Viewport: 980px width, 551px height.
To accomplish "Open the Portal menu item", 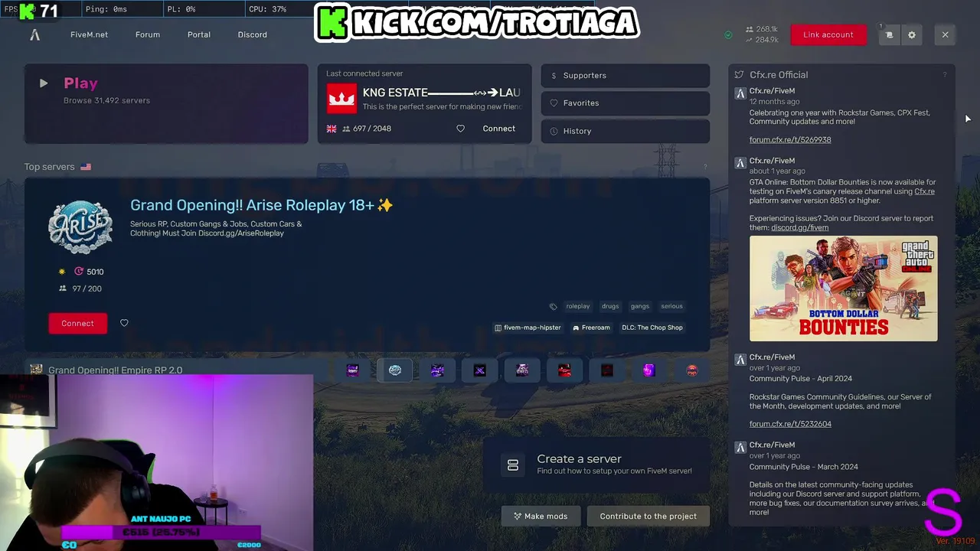I will (x=199, y=34).
